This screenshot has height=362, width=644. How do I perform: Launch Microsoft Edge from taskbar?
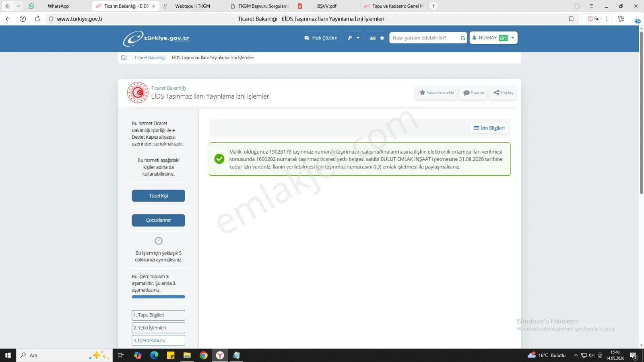154,355
